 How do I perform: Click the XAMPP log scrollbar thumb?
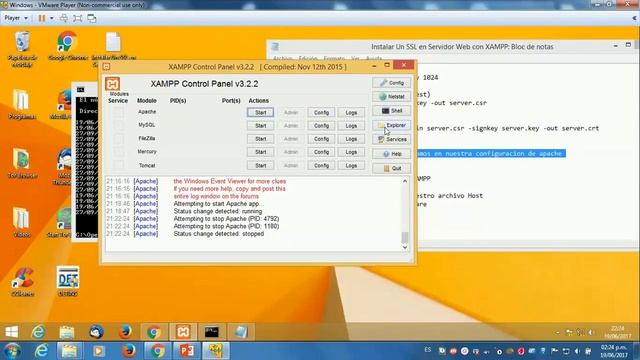405,237
